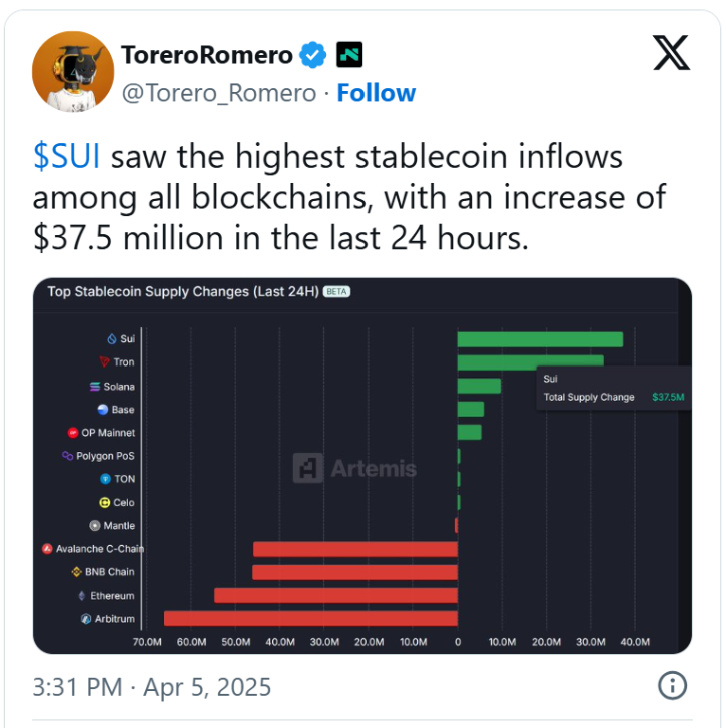Click the green Sui supply bar
This screenshot has width=726, height=728.
tap(540, 338)
